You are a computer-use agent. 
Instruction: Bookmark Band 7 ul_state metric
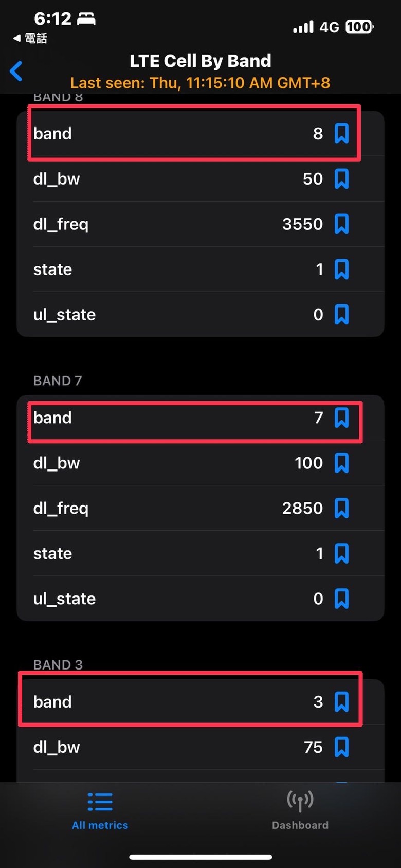tap(341, 599)
